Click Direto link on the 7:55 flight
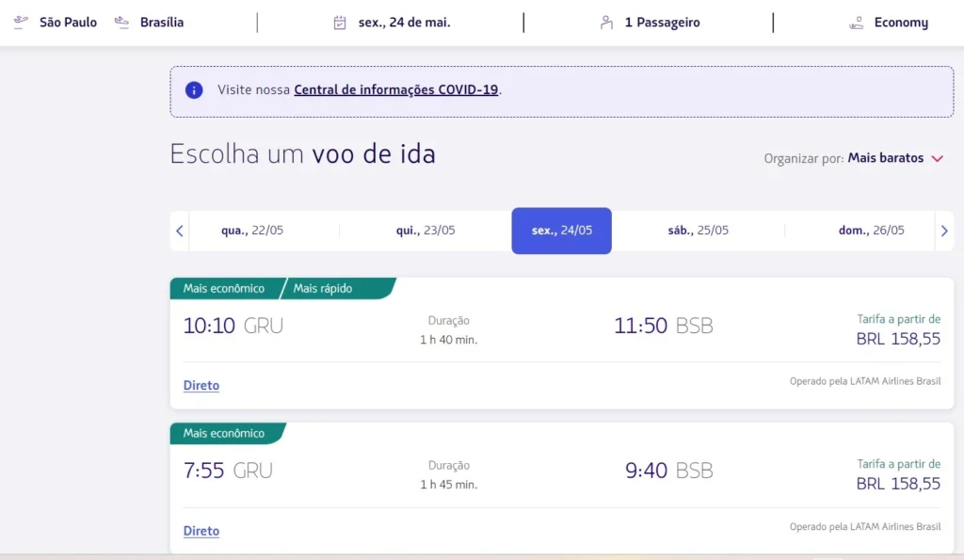 point(201,531)
